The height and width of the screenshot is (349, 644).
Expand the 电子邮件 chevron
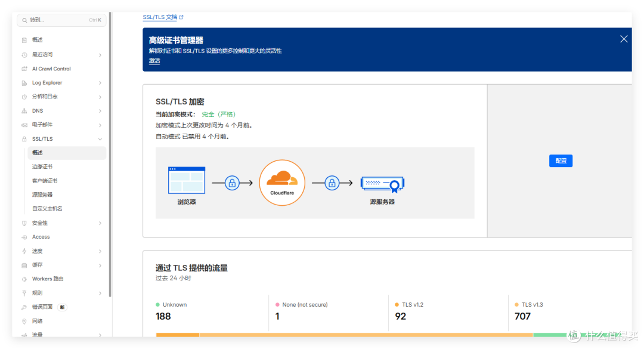[100, 125]
